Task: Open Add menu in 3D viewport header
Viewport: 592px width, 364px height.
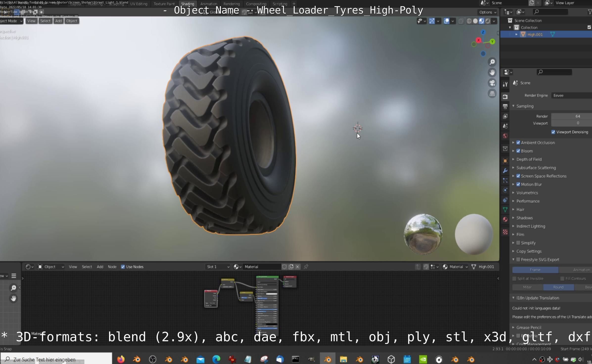Action: tap(58, 21)
